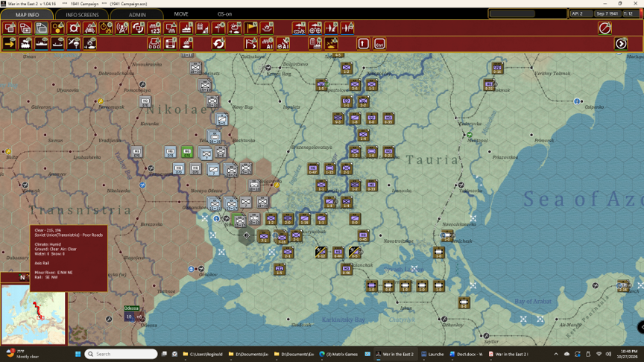Click the circle-slash icon at toolbar right

pyautogui.click(x=604, y=28)
